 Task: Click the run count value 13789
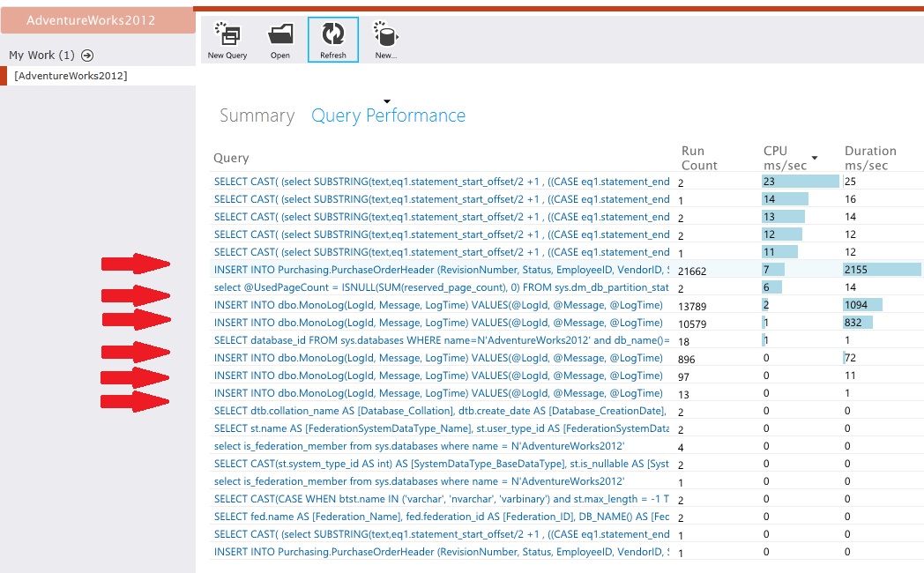pyautogui.click(x=692, y=307)
